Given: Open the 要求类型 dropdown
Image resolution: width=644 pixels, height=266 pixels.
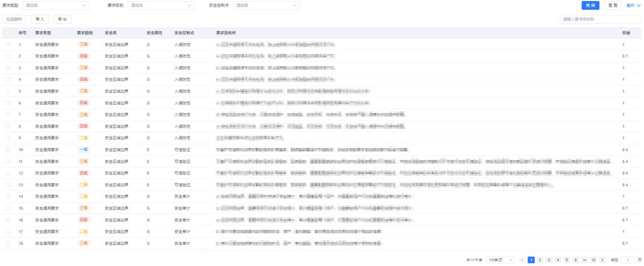Looking at the screenshot, I should pos(56,5).
